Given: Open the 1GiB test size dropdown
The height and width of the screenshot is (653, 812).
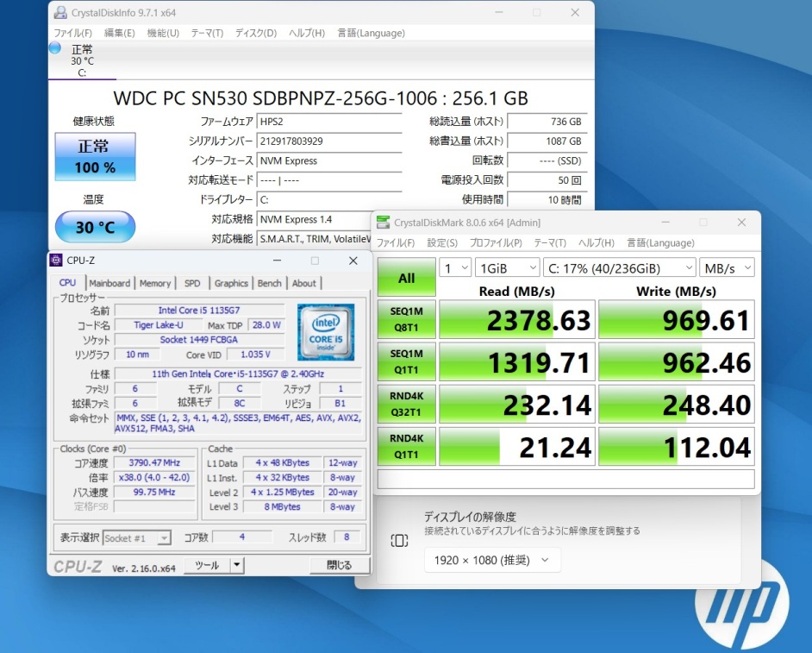Looking at the screenshot, I should (508, 268).
